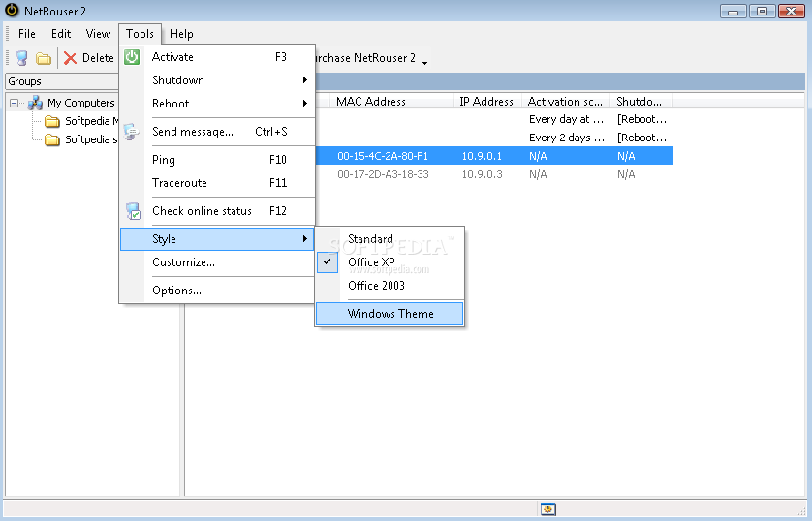Open Options... from Tools menu
Viewport: 812px width, 521px height.
[x=217, y=291]
